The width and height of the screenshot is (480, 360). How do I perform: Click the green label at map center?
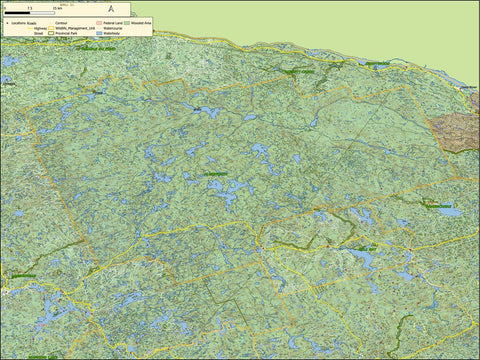[x=216, y=174]
